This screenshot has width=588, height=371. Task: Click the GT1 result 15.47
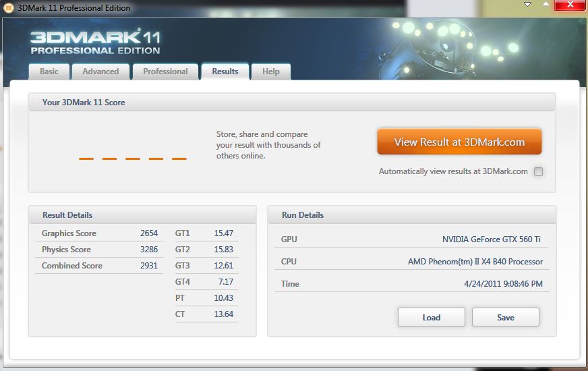point(223,233)
